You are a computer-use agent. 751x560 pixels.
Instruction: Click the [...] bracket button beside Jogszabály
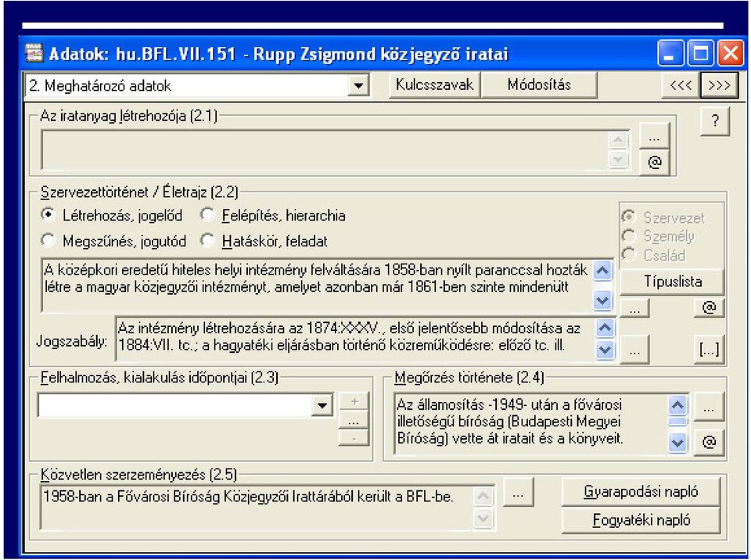coord(709,350)
